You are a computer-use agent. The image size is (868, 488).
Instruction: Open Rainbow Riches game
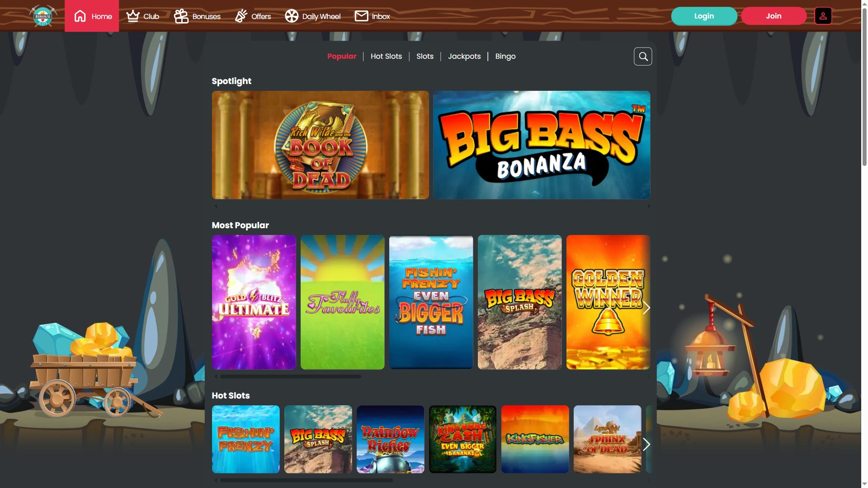click(390, 439)
